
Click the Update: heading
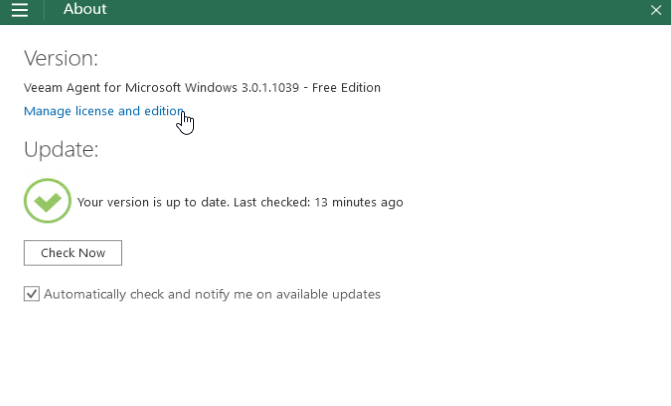[61, 149]
